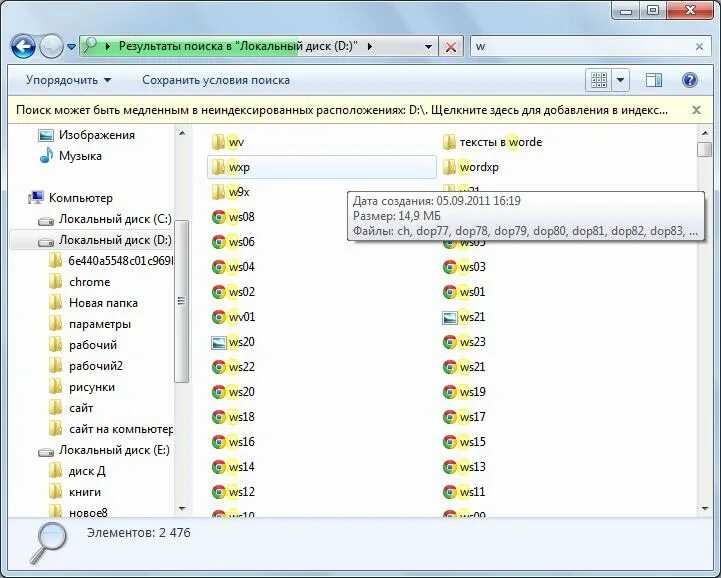The width and height of the screenshot is (721, 578).
Task: Select the ws18 Chrome file
Action: tap(233, 417)
